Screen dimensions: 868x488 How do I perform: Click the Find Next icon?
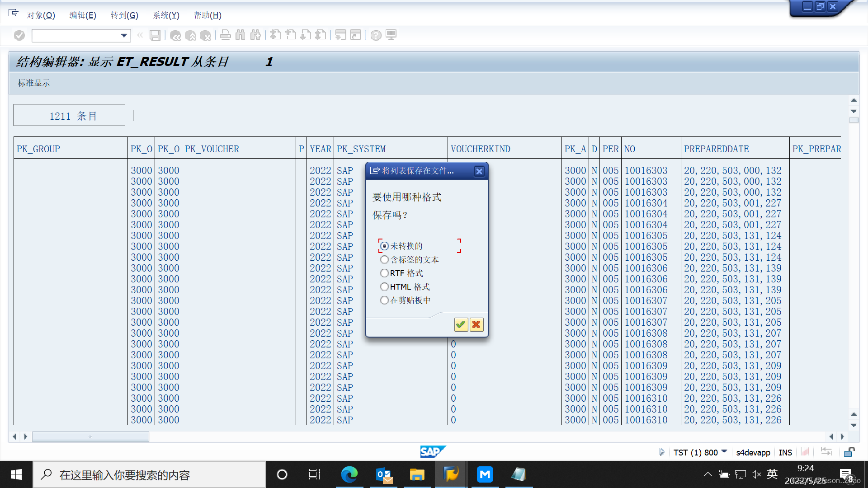(x=255, y=35)
